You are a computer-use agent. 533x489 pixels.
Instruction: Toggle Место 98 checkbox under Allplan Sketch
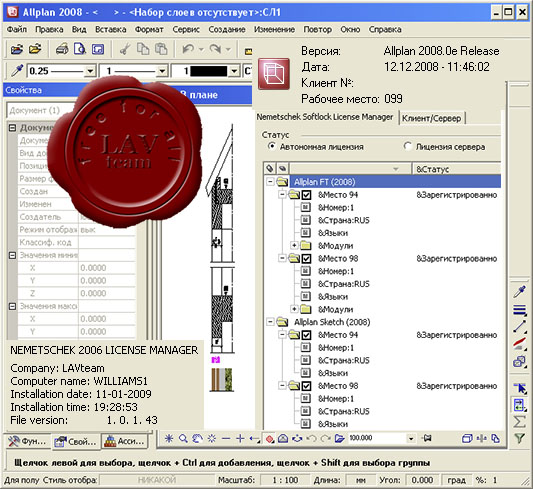(x=306, y=386)
